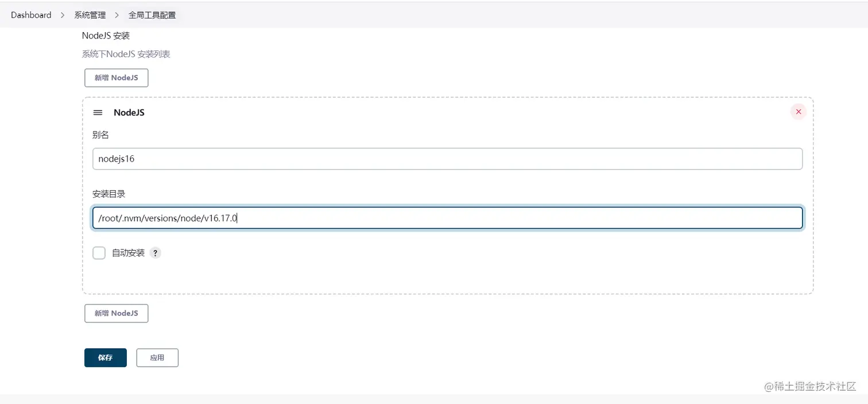Click the 安装目录 path input field
The height and width of the screenshot is (404, 868).
[x=447, y=218]
